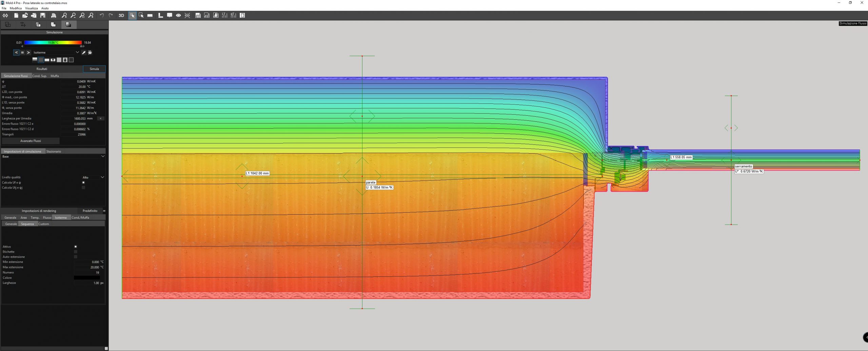Image resolution: width=868 pixels, height=351 pixels.
Task: Click the eye visibility icon in toolbar
Action: tap(178, 15)
